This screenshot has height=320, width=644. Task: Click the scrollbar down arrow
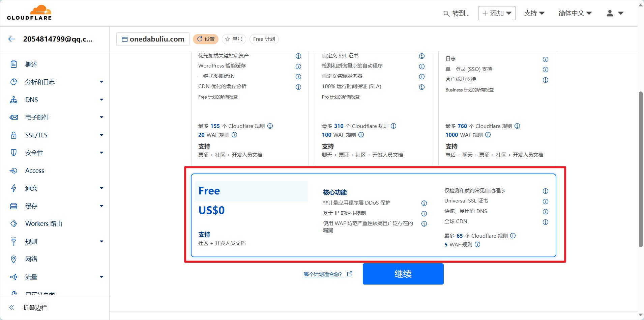pyautogui.click(x=641, y=315)
